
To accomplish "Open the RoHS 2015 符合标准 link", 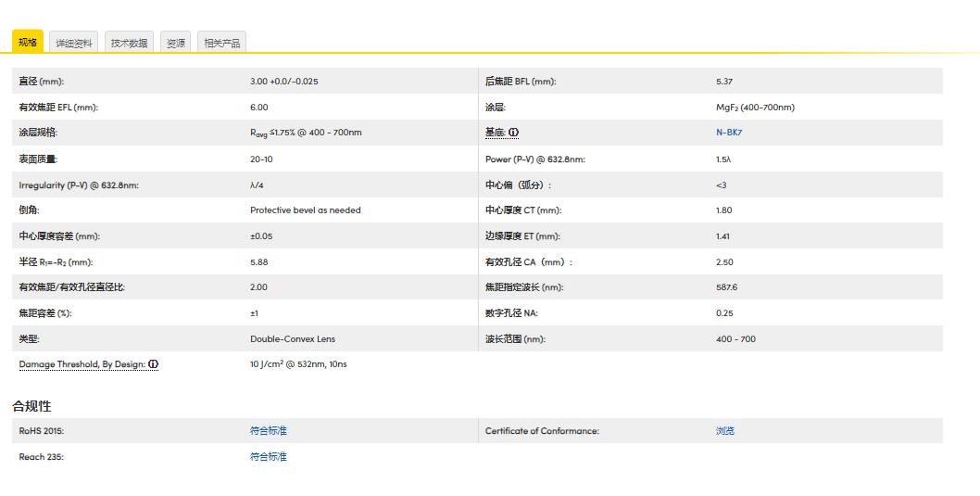I will 268,431.
